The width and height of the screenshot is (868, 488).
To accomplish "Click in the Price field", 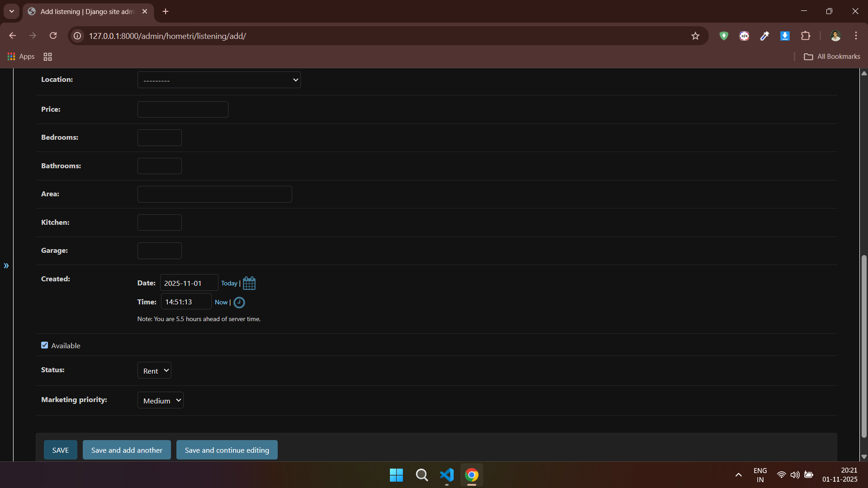I will click(183, 109).
